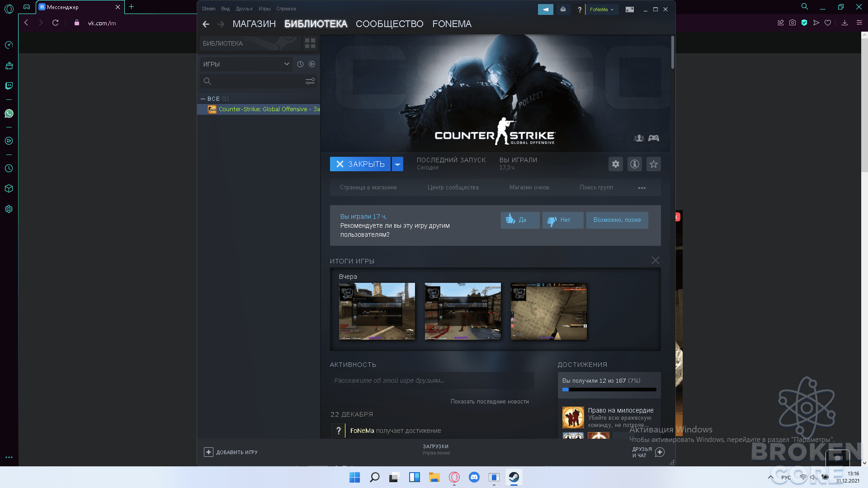The height and width of the screenshot is (488, 868).
Task: Toggle ready-to-play filter icon
Action: 312,64
